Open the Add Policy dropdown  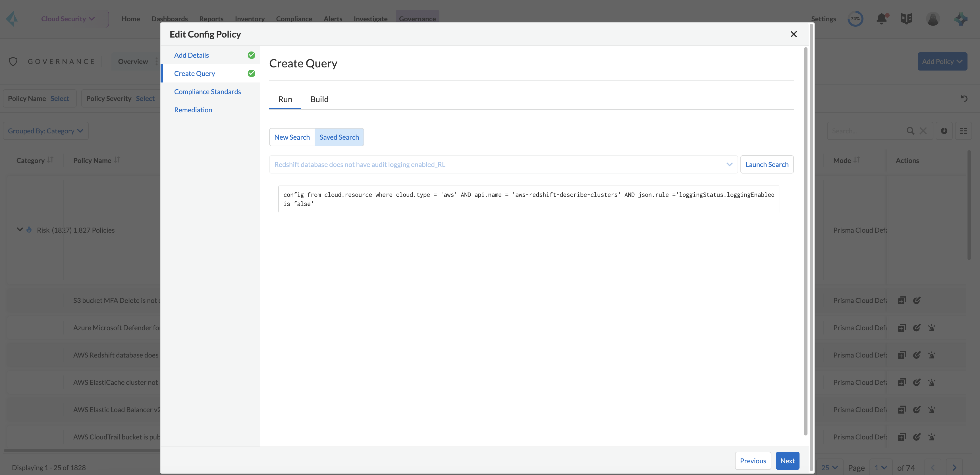coord(942,61)
